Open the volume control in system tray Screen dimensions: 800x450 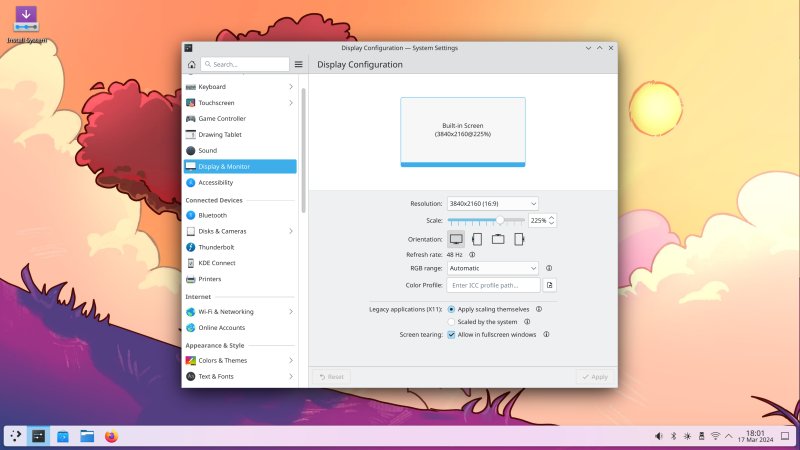click(x=659, y=436)
